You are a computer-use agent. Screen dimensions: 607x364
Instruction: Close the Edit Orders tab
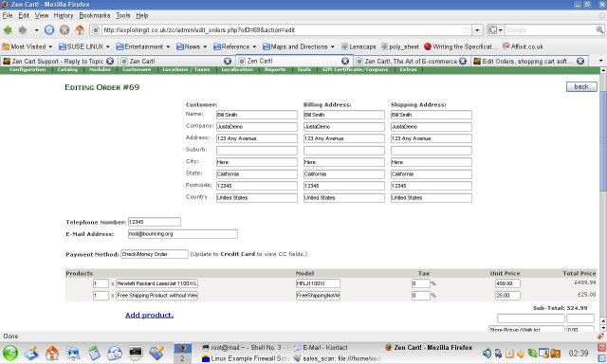(x=580, y=61)
